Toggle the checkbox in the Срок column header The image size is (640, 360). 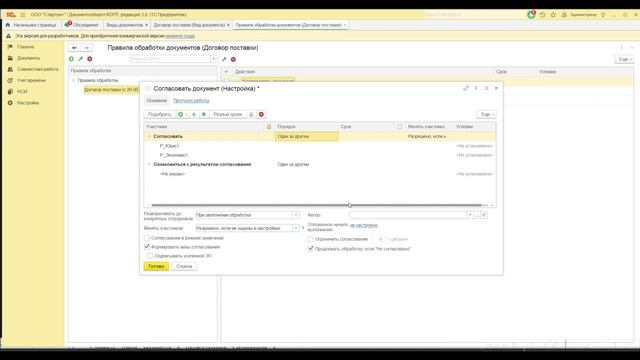click(399, 127)
